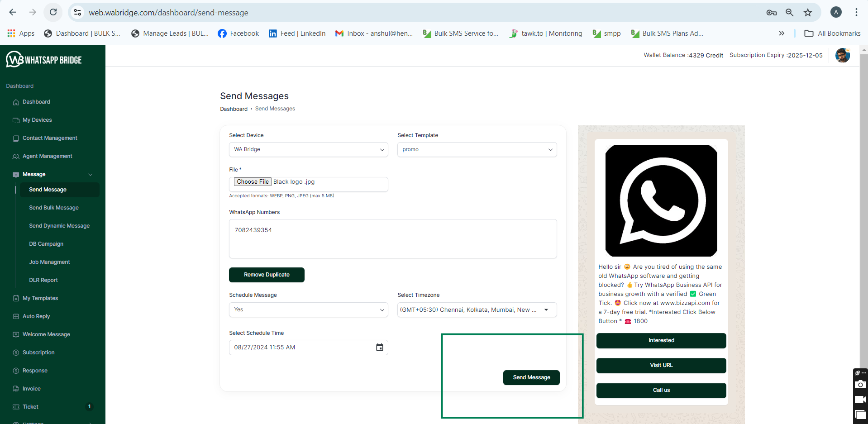The height and width of the screenshot is (424, 868).
Task: Click WhatsApp Bridge logo
Action: 44,59
